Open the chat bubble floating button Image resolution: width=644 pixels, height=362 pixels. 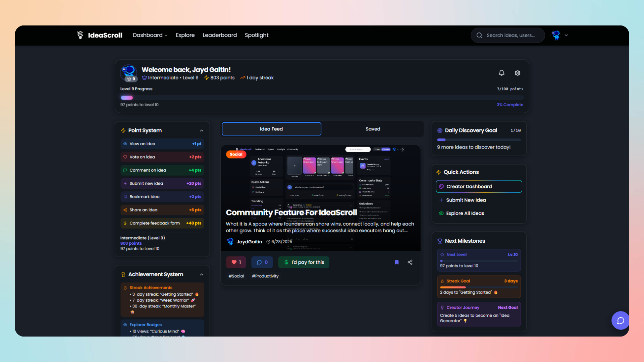click(x=621, y=320)
